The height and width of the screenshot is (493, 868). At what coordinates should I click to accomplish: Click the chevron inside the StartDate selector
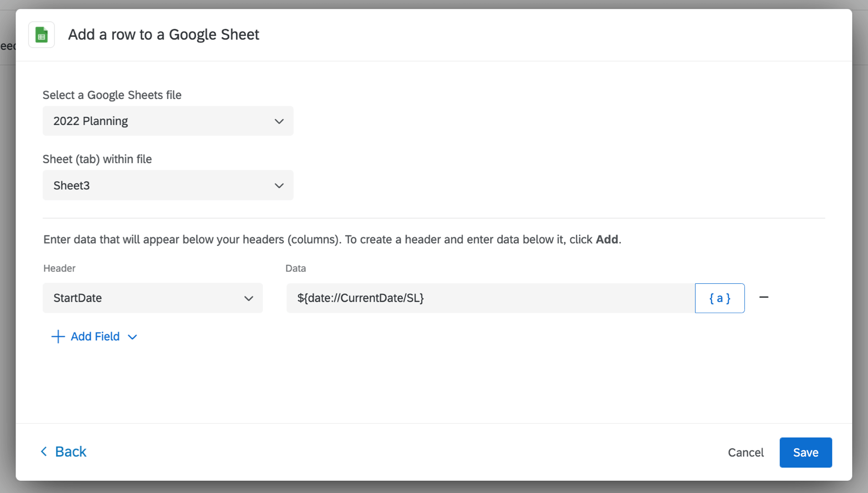point(249,298)
